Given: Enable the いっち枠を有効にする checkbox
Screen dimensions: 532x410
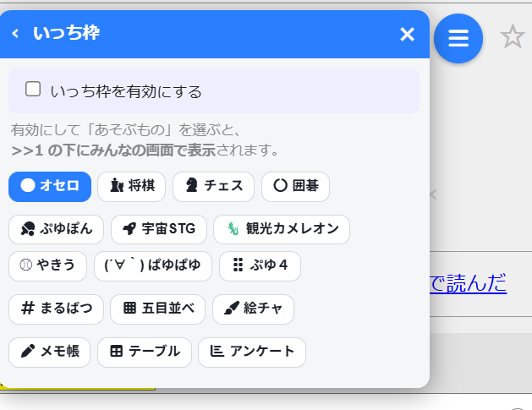Looking at the screenshot, I should 33,90.
